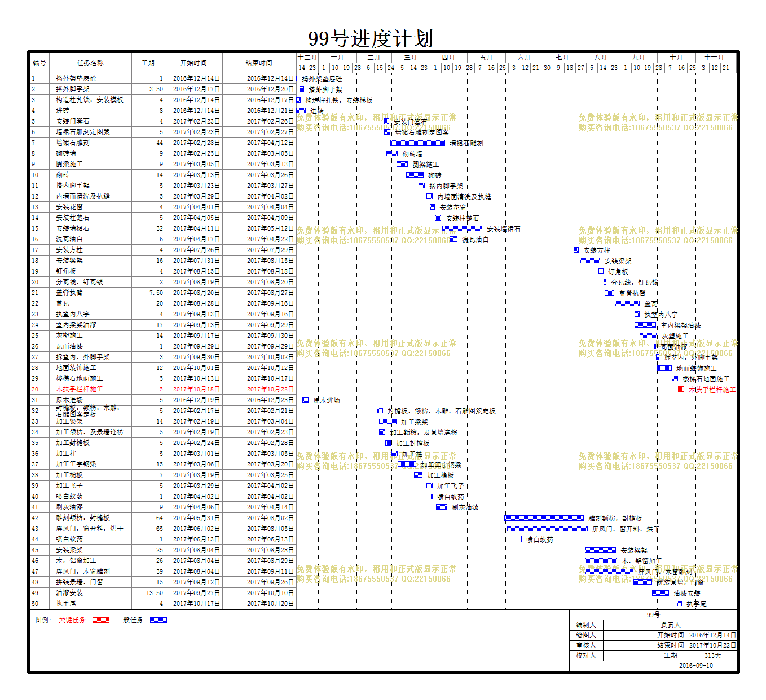Select task name 执手尾 in row 50

pos(66,604)
